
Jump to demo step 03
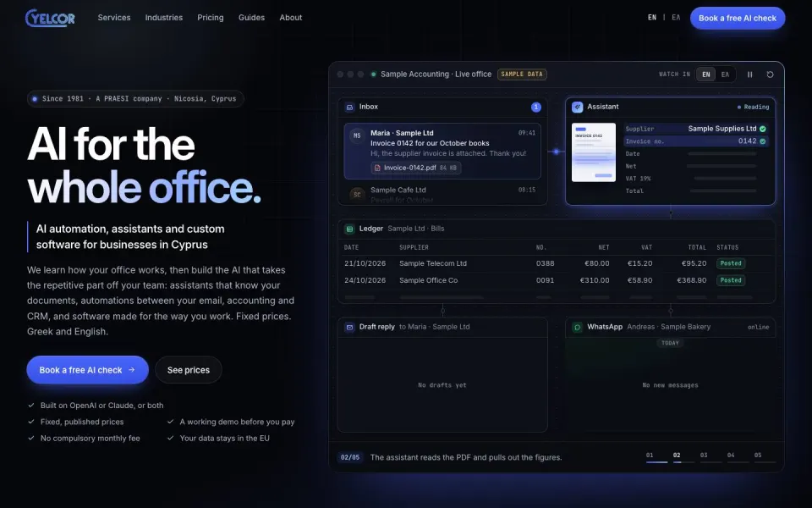(710, 456)
